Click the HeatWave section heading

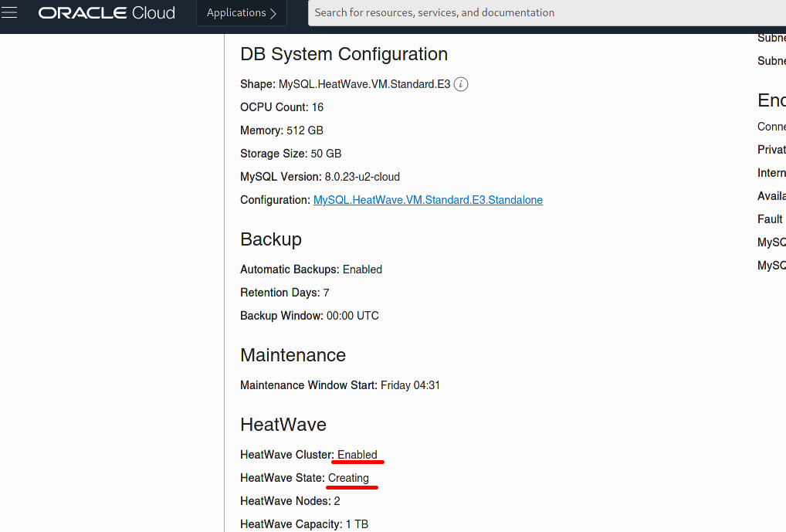point(283,425)
